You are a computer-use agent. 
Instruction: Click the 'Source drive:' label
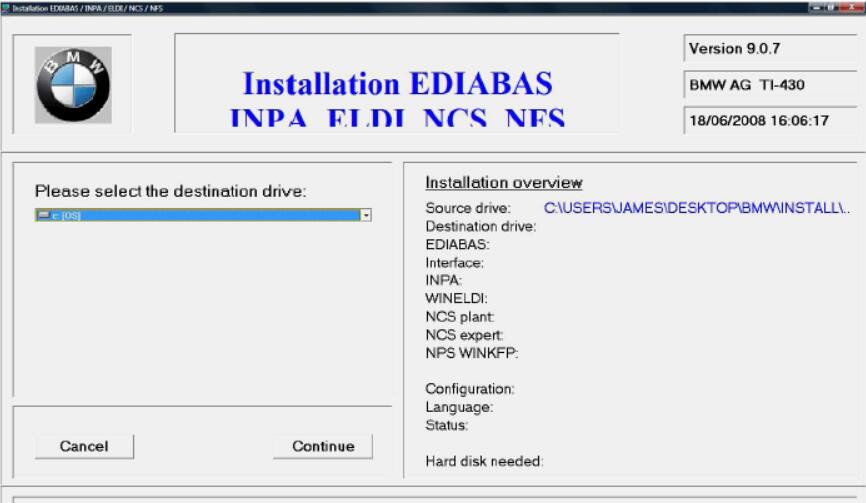point(468,208)
